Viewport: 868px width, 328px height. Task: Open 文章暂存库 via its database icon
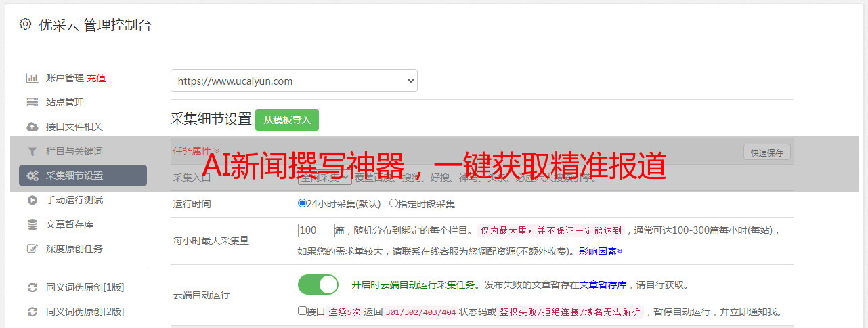(32, 224)
